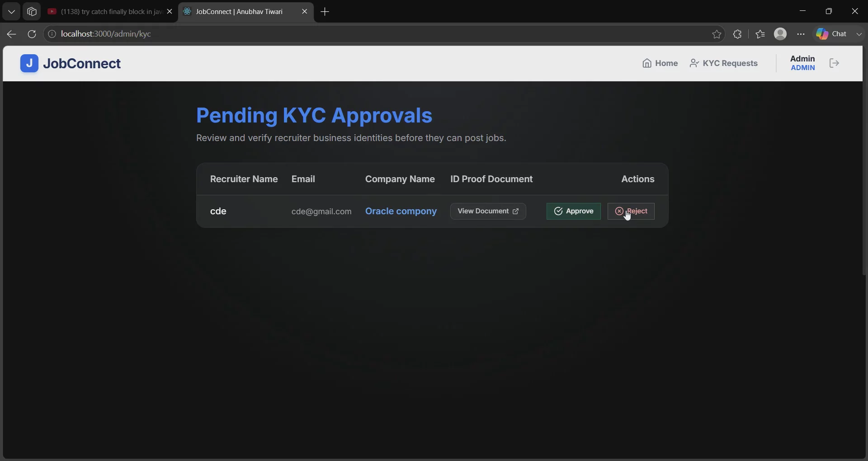Reject the cde recruiter request

(631, 211)
